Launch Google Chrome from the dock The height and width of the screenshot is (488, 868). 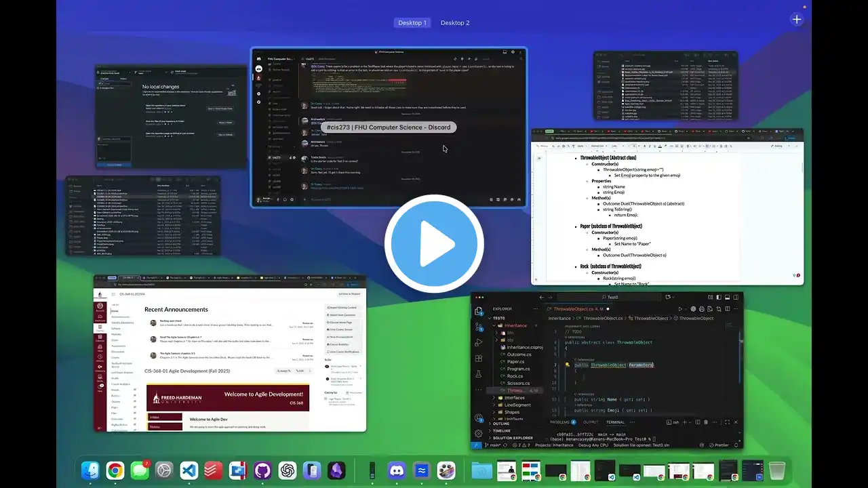point(115,470)
